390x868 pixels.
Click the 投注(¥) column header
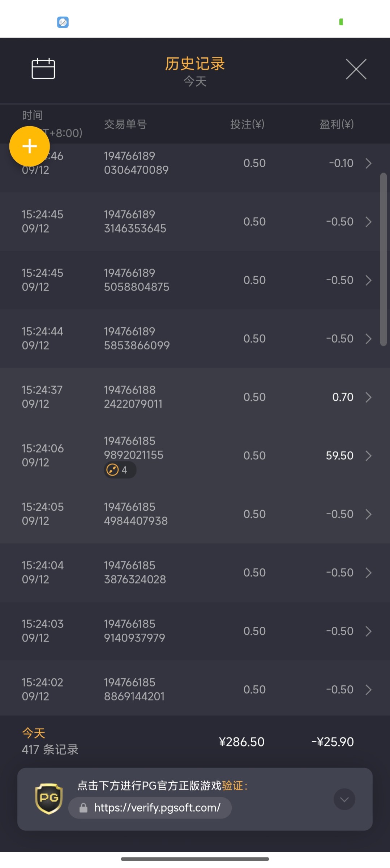click(x=247, y=124)
